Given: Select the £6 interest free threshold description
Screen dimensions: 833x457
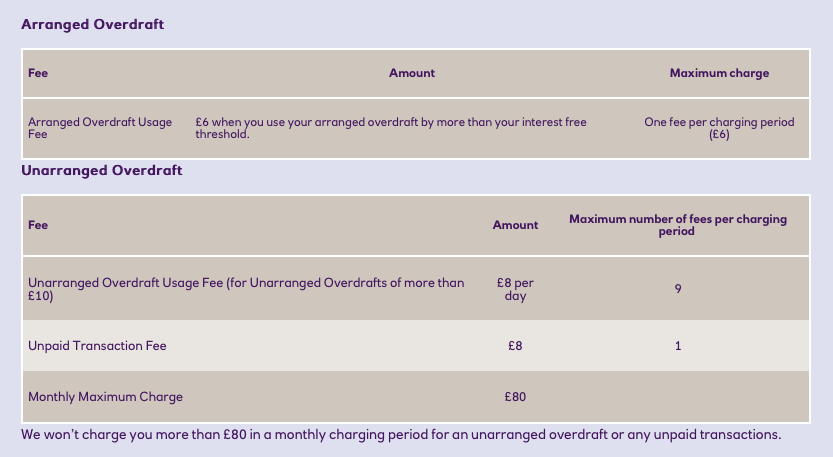Looking at the screenshot, I should point(391,128).
